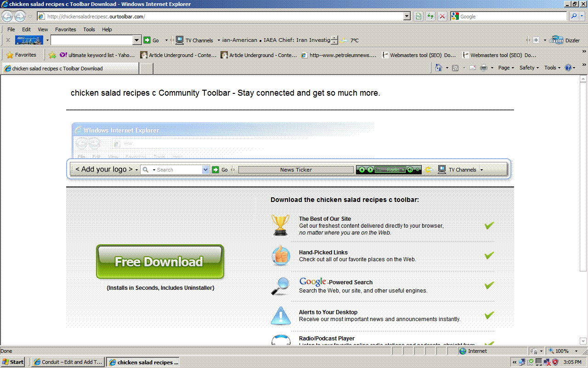This screenshot has width=588, height=368.
Task: Click the browser Forward arrow button
Action: click(20, 17)
